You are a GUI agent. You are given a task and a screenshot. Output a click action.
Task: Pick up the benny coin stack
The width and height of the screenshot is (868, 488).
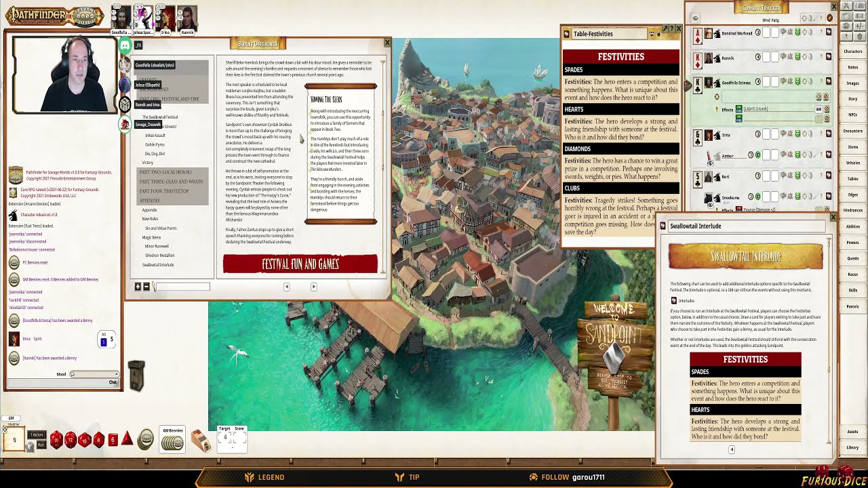(x=145, y=441)
